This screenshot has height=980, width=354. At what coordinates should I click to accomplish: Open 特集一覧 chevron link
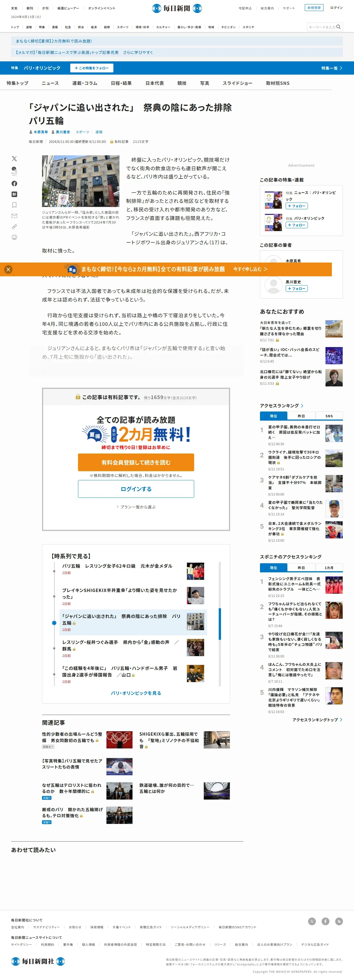click(x=332, y=68)
